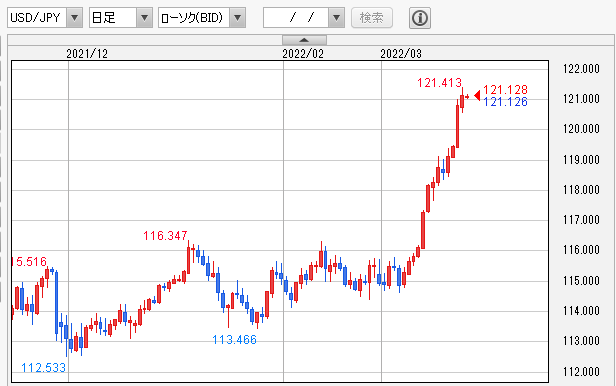Open the ローソク(BID) chart type dropdown
The image size is (616, 386).
tap(202, 18)
